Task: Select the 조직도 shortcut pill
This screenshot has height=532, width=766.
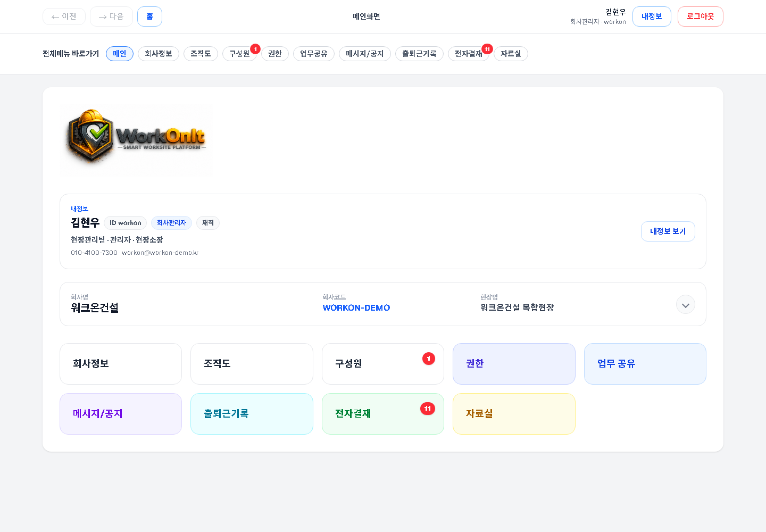Action: click(201, 54)
